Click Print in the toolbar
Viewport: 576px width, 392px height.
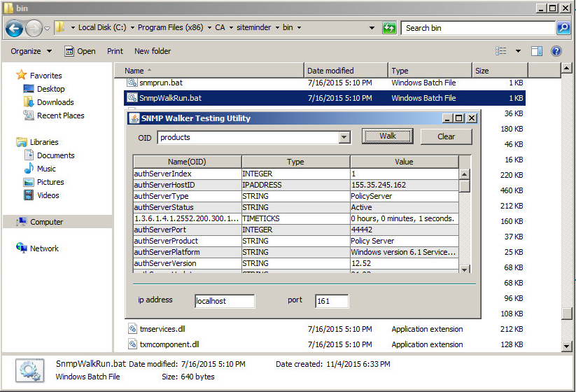(x=115, y=51)
